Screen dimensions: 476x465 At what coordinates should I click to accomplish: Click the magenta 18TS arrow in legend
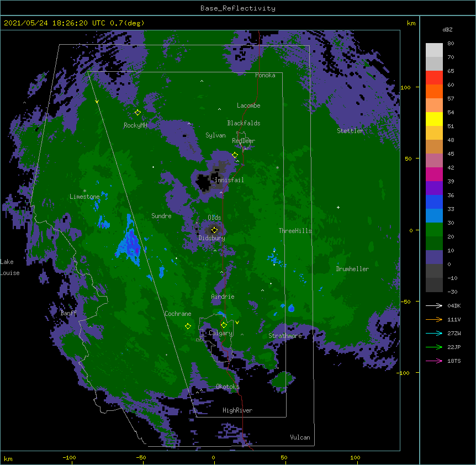[434, 361]
